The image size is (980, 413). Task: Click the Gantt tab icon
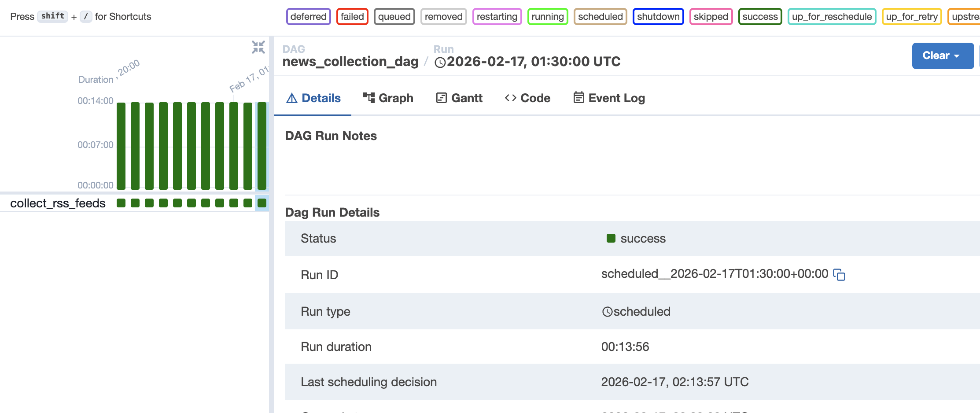441,98
